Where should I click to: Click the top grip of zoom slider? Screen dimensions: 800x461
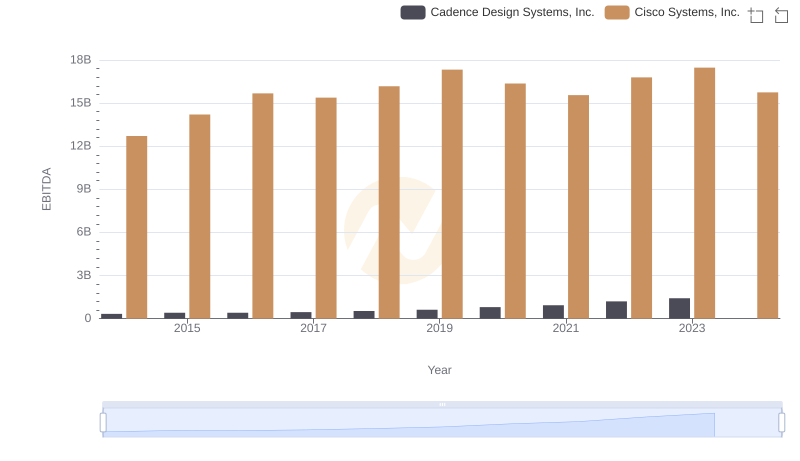[442, 404]
